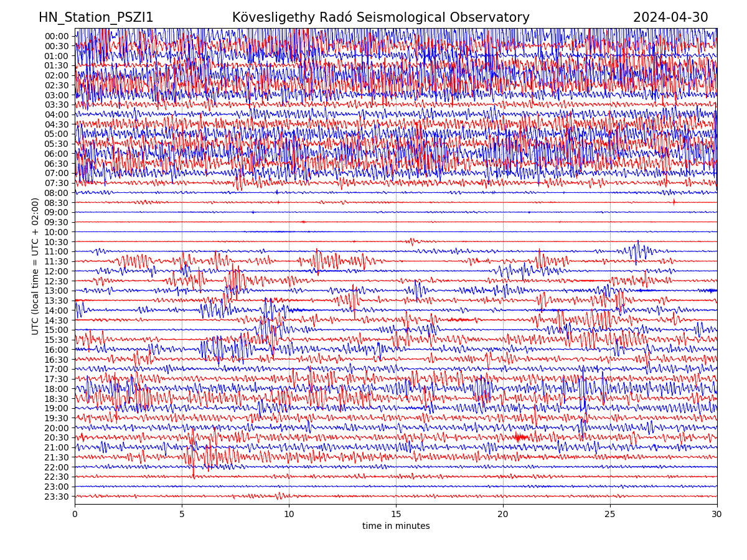Image resolution: width=747 pixels, height=560 pixels.
Task: Click the 21:30 time row label
Action: click(57, 457)
